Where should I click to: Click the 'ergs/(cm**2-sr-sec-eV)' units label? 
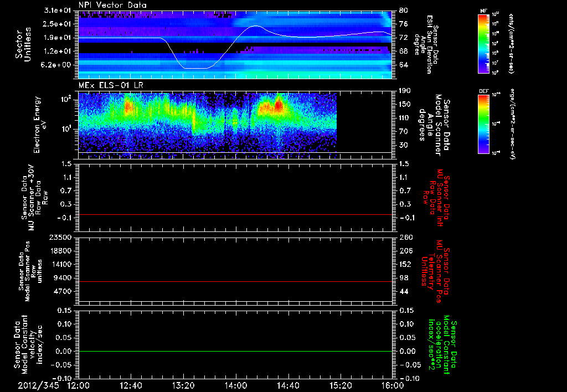pyautogui.click(x=512, y=124)
